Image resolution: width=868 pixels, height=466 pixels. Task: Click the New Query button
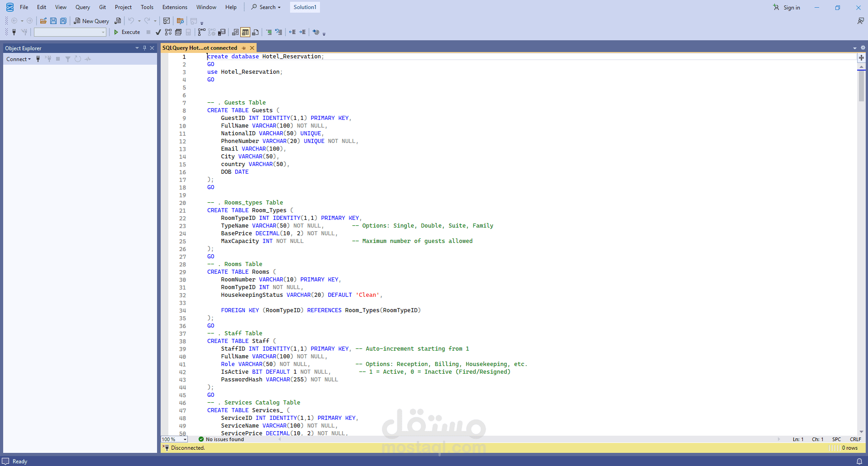click(x=91, y=21)
